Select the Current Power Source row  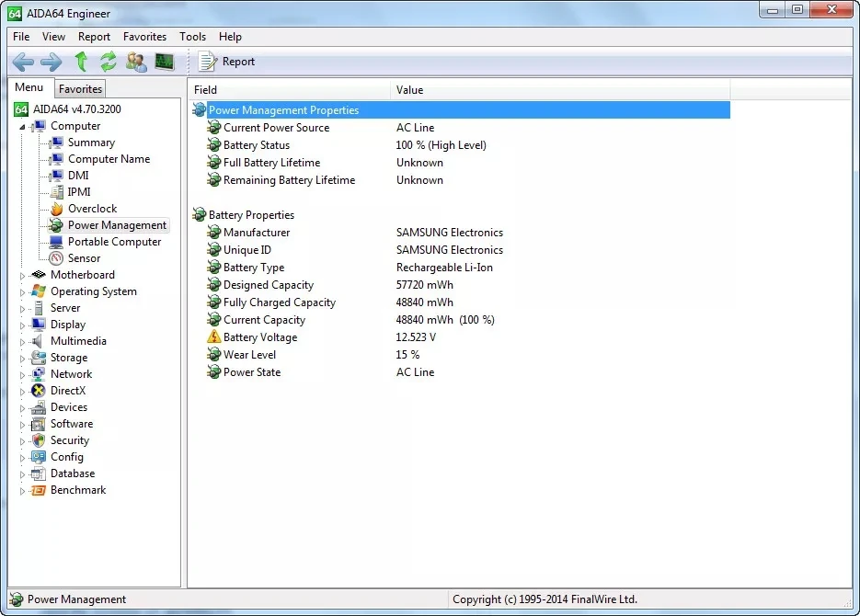(461, 128)
